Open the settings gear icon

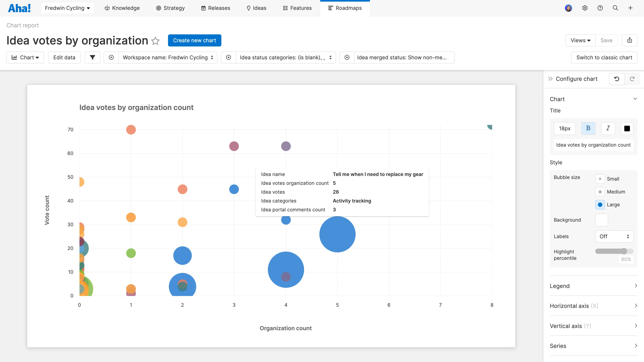(x=584, y=8)
